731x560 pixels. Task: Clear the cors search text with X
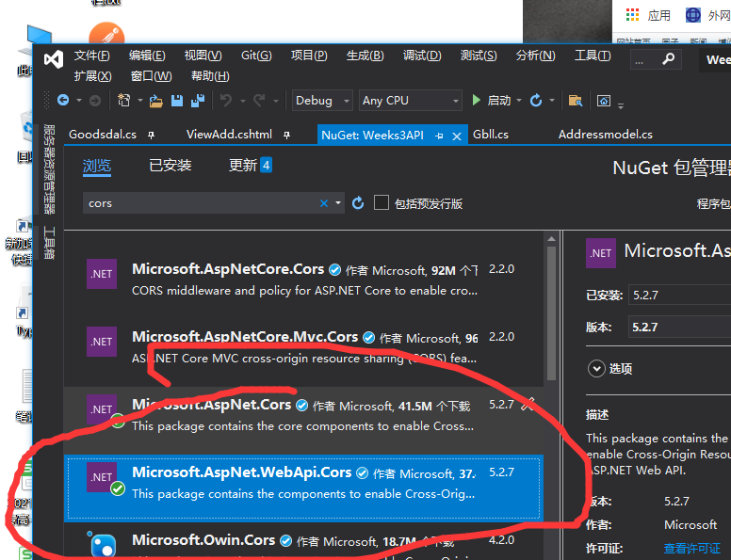[x=324, y=203]
